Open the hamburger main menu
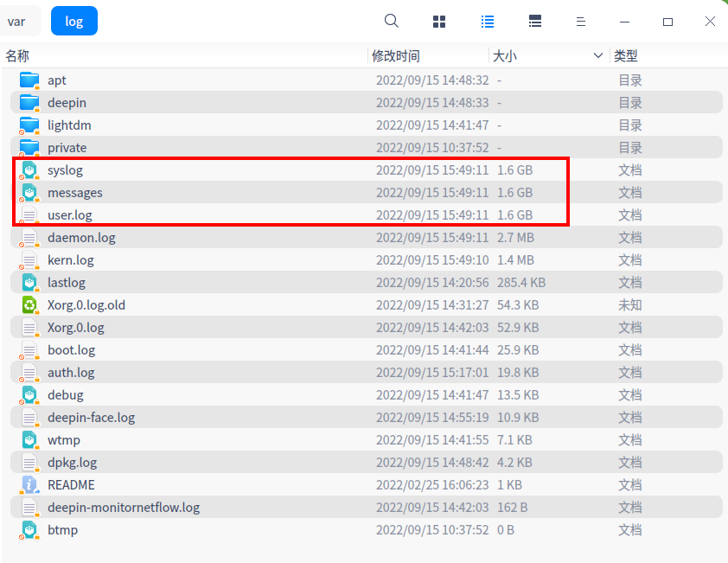 (581, 22)
